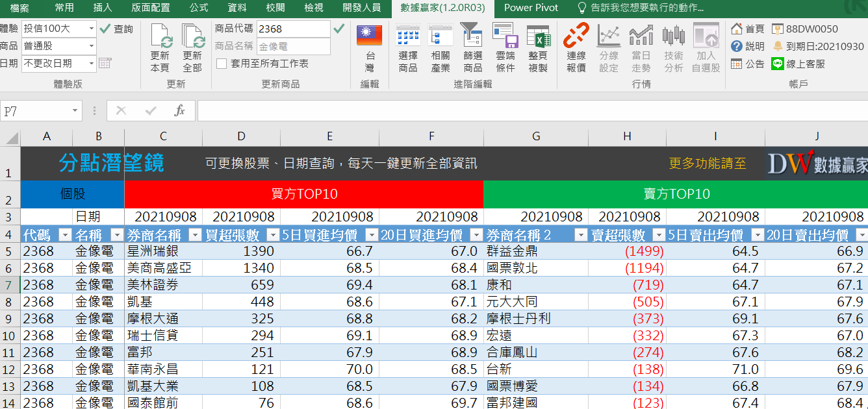868x409 pixels.
Task: Open the 分線設定 chart icon
Action: (x=609, y=35)
